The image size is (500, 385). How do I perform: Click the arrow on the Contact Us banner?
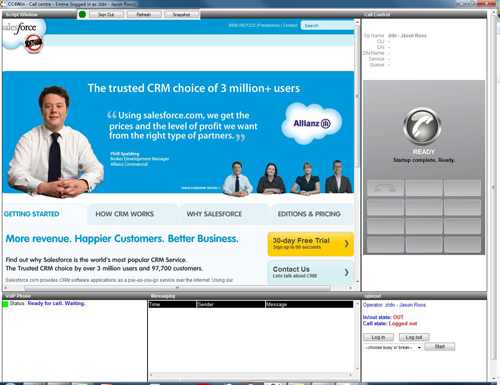347,272
